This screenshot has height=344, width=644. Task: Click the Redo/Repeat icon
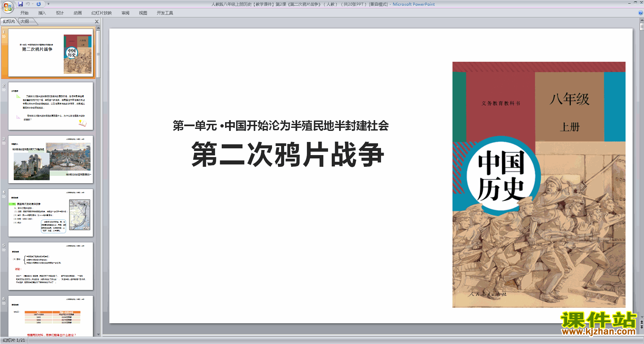39,4
